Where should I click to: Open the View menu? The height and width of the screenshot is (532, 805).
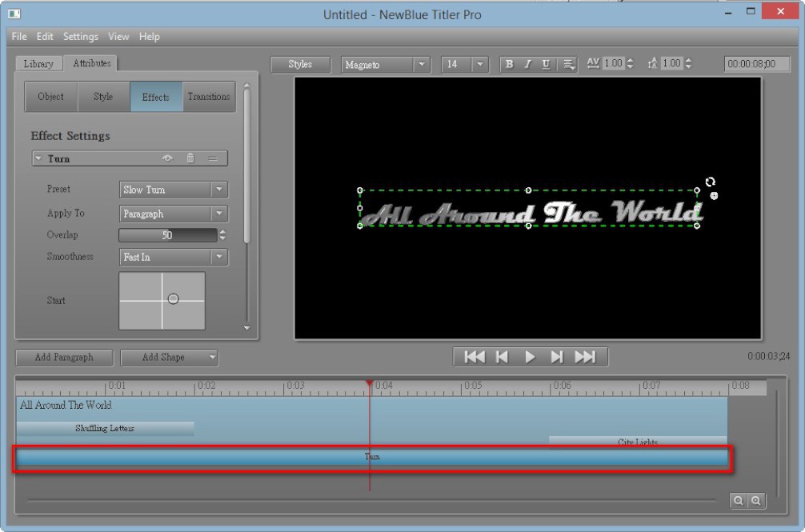pos(118,37)
